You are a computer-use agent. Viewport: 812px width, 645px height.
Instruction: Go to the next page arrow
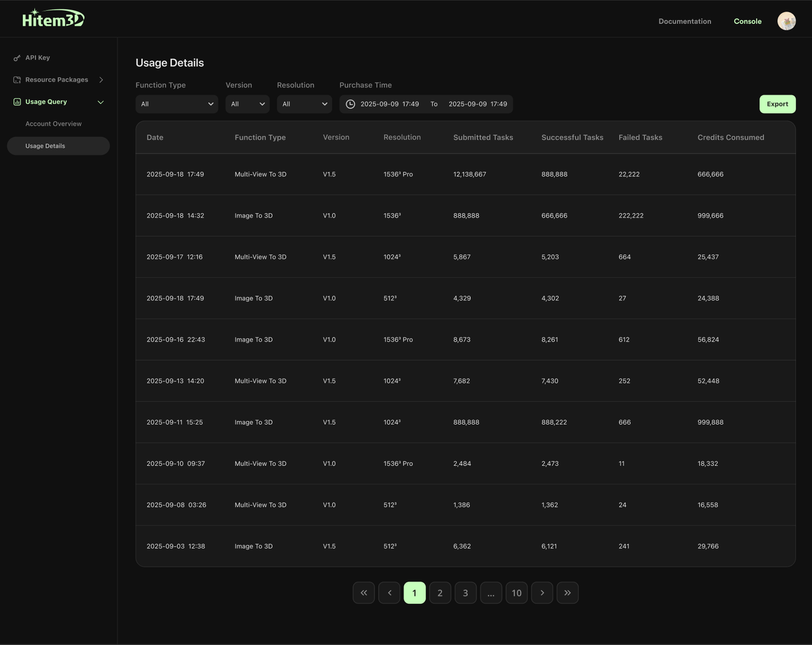pyautogui.click(x=542, y=593)
